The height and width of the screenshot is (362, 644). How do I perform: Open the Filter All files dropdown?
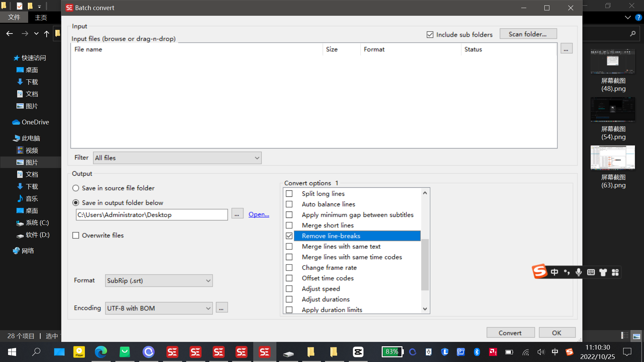pos(177,158)
